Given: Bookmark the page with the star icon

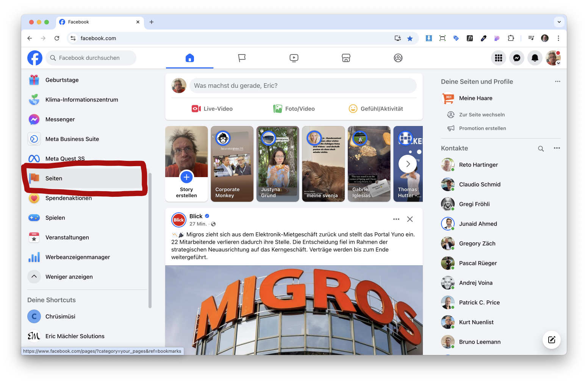Looking at the screenshot, I should click(410, 38).
